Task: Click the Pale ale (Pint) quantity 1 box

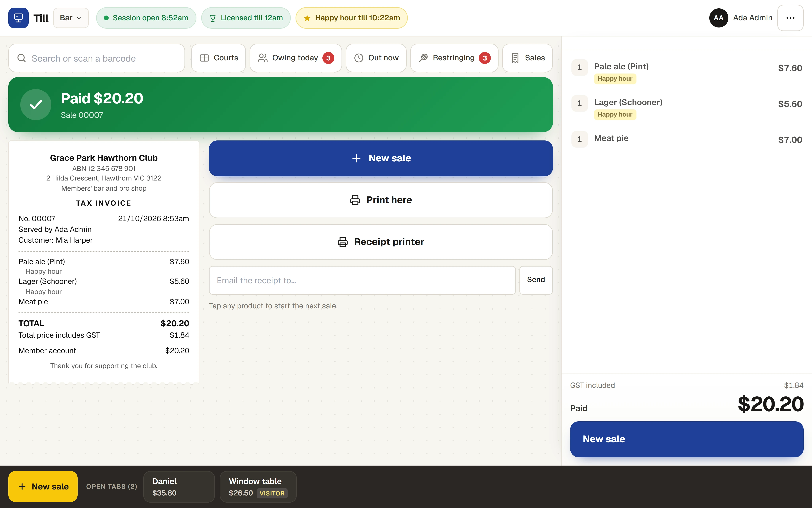Action: 580,68
